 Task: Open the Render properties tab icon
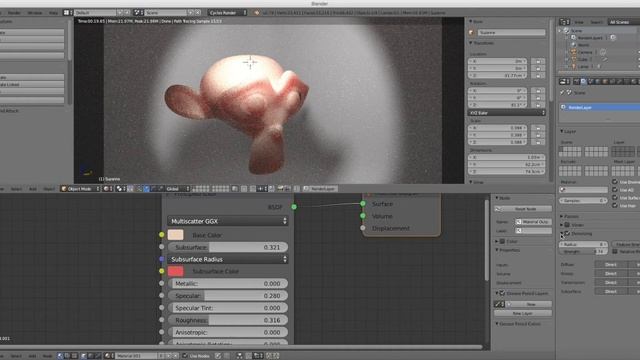[x=576, y=82]
